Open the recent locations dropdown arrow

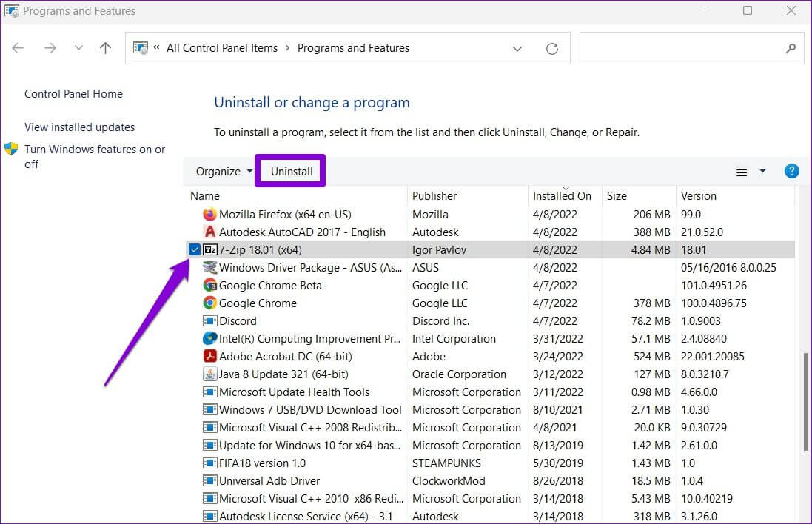coord(78,47)
